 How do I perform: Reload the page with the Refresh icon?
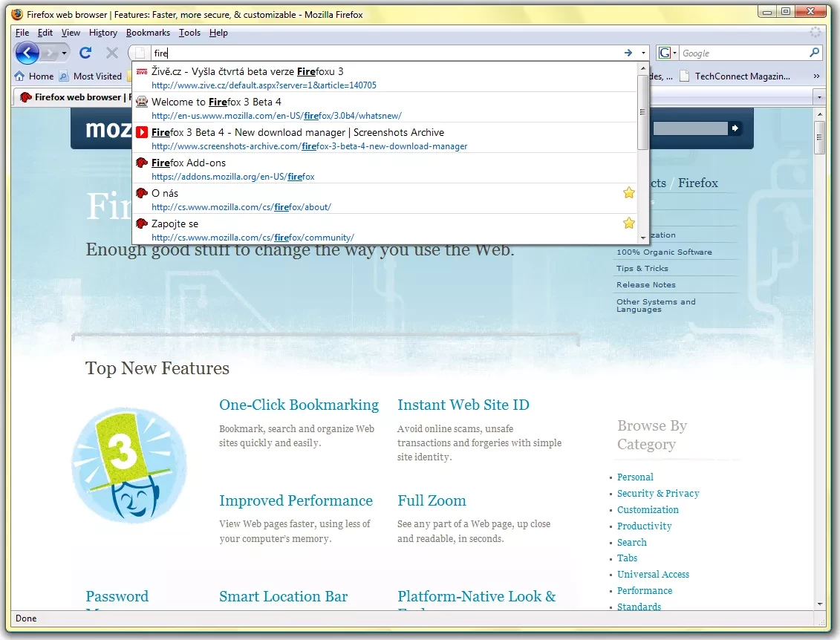(x=85, y=53)
